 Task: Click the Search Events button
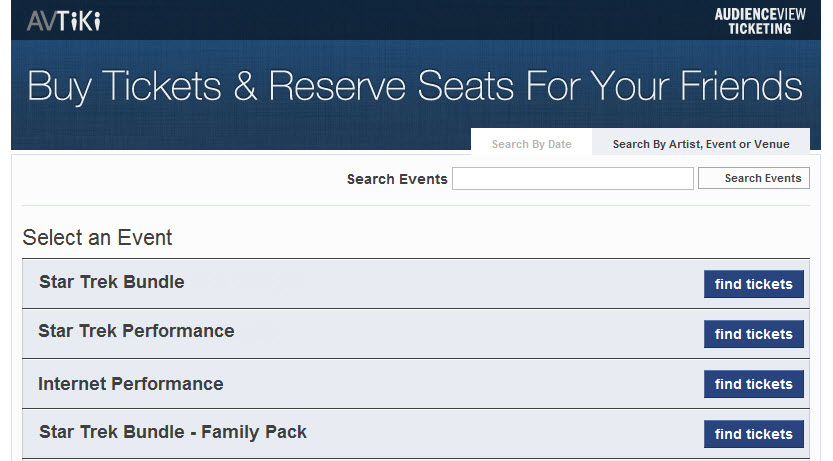coord(754,178)
